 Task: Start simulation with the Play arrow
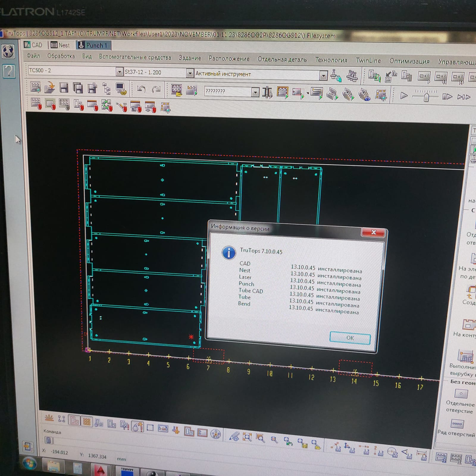pos(404,95)
